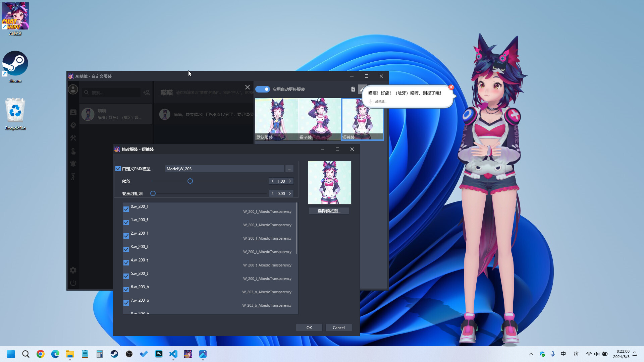
Task: Open the settings gear in sidebar
Action: coord(73,270)
